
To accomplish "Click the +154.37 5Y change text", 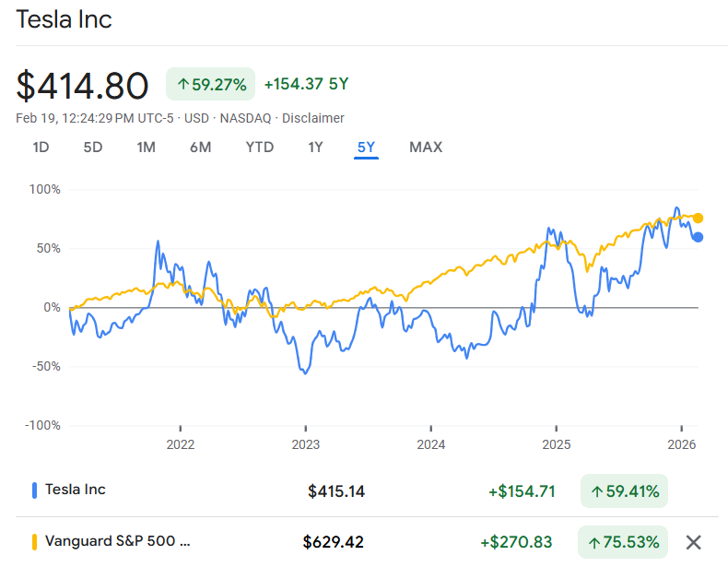I will 306,84.
